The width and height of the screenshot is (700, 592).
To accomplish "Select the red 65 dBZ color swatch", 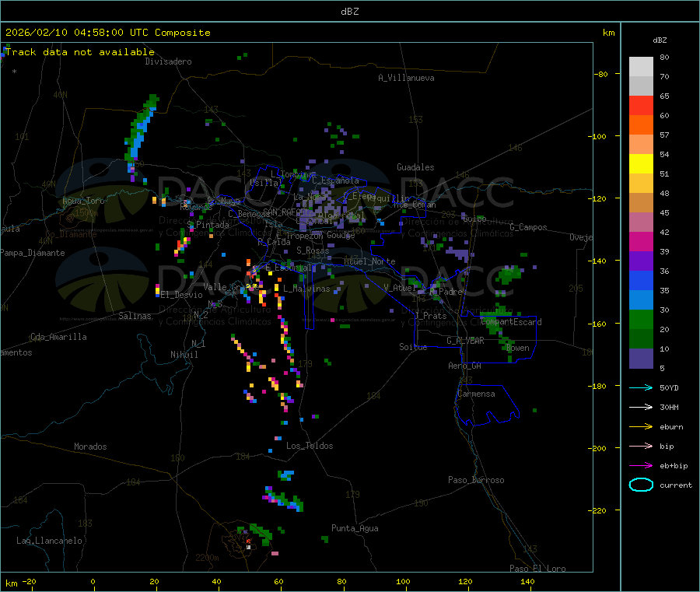I will click(x=641, y=105).
